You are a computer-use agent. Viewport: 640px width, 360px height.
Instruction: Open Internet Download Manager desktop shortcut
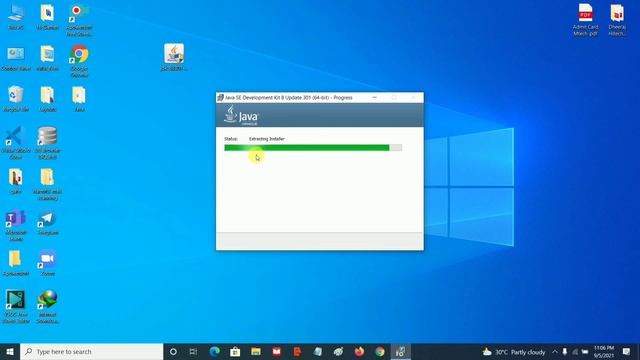(48, 307)
